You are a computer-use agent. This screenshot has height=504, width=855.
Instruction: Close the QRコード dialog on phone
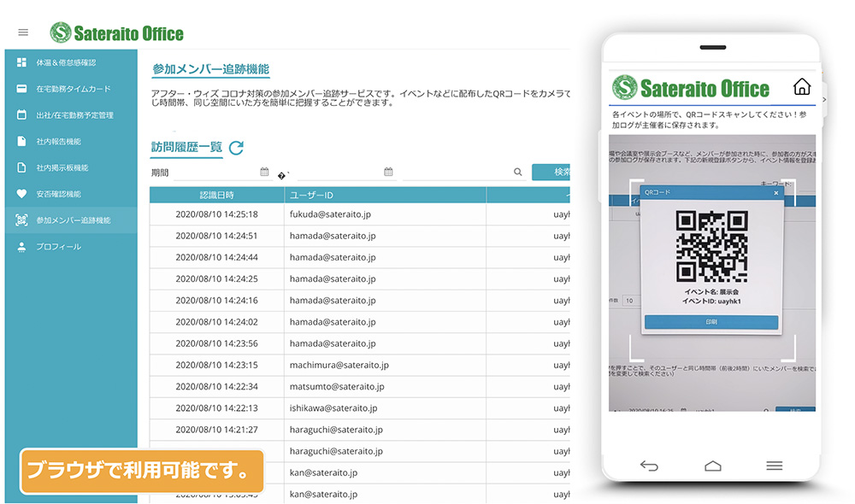pyautogui.click(x=776, y=193)
